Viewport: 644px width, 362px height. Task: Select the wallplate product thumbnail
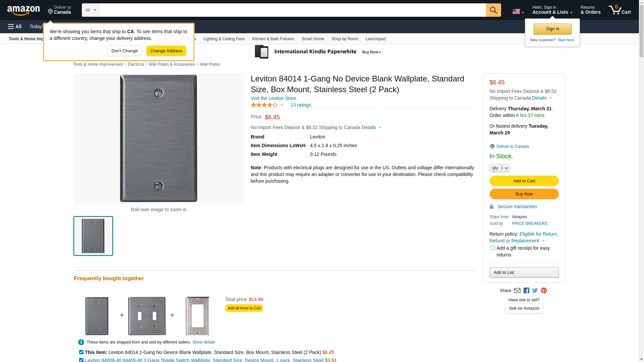[93, 236]
